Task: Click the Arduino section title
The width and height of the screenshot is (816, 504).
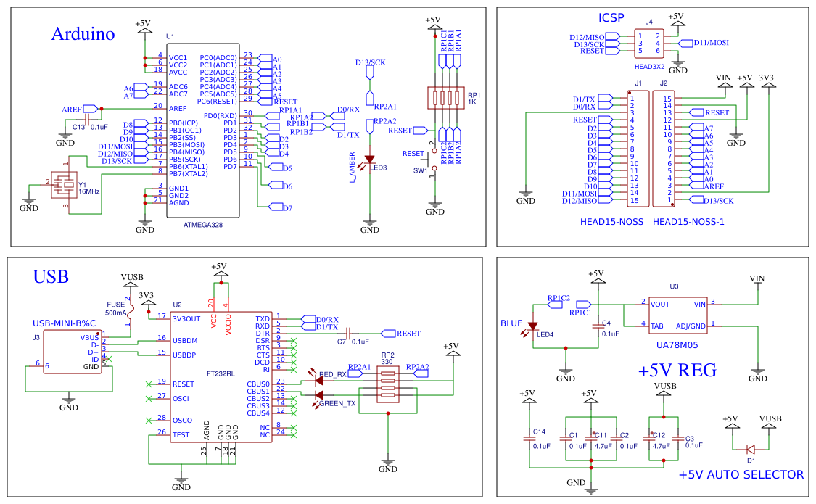Action: [x=83, y=33]
